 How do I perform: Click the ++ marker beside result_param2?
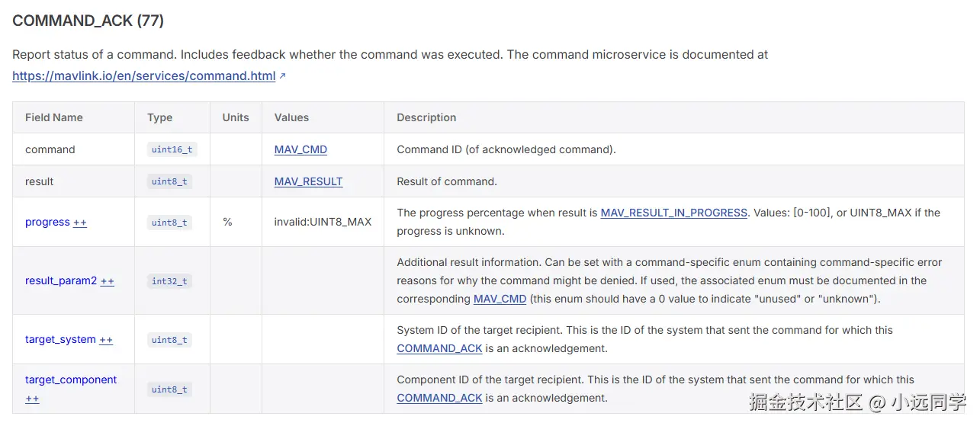(x=108, y=281)
